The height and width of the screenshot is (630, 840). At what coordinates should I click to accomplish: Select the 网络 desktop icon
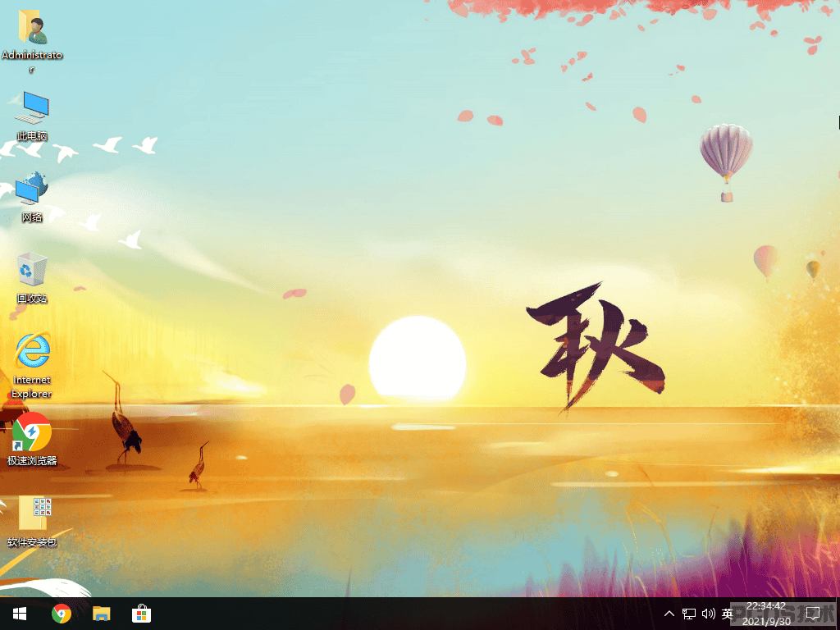tap(32, 197)
